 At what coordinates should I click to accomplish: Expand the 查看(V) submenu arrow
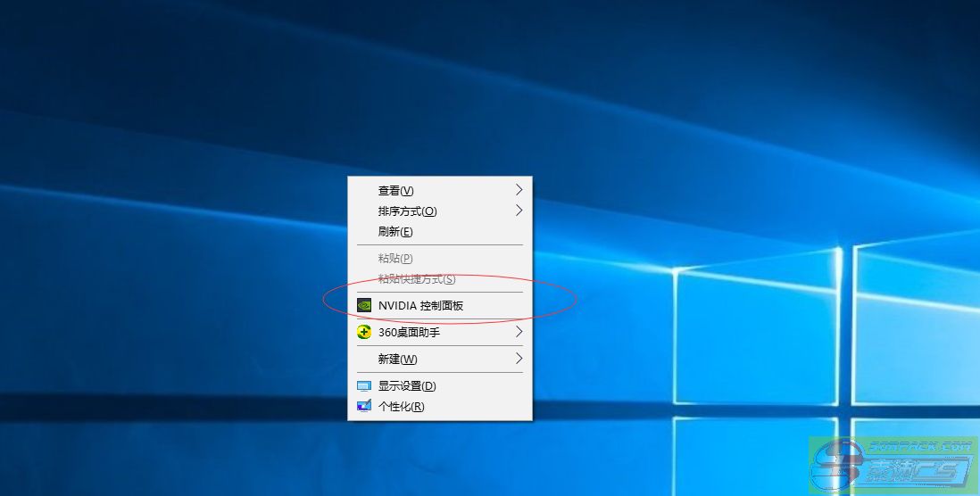[x=519, y=190]
